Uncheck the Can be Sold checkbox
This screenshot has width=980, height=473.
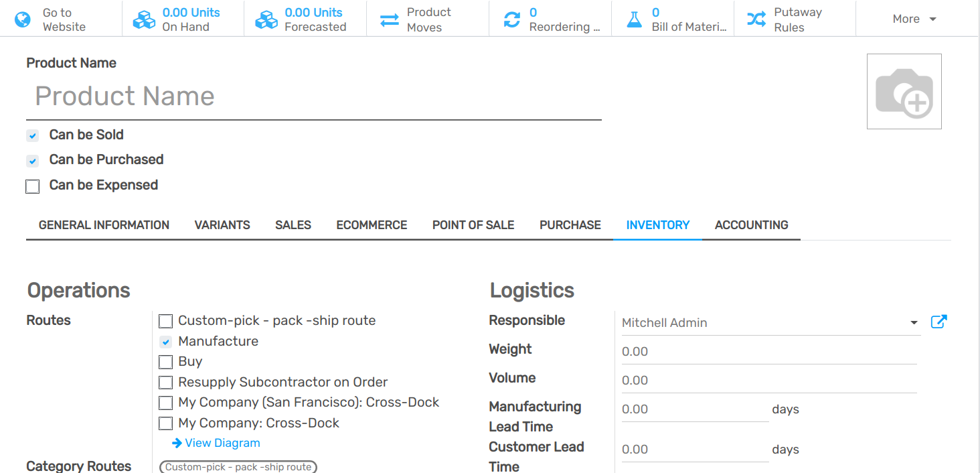click(32, 135)
